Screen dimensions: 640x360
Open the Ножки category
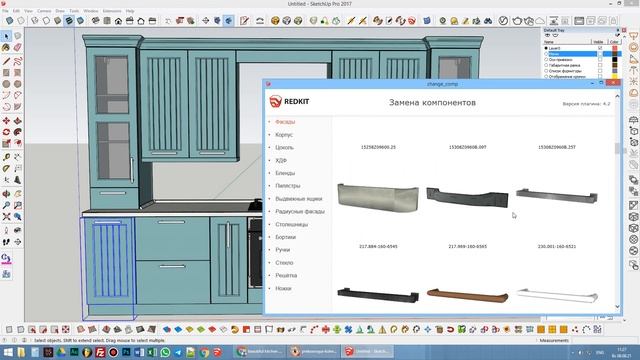[283, 289]
